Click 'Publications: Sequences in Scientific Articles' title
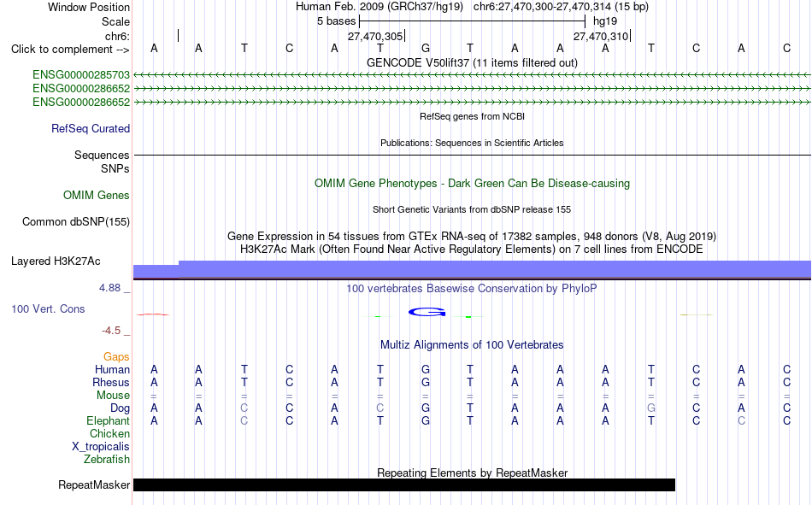Image resolution: width=812 pixels, height=505 pixels. 472,143
